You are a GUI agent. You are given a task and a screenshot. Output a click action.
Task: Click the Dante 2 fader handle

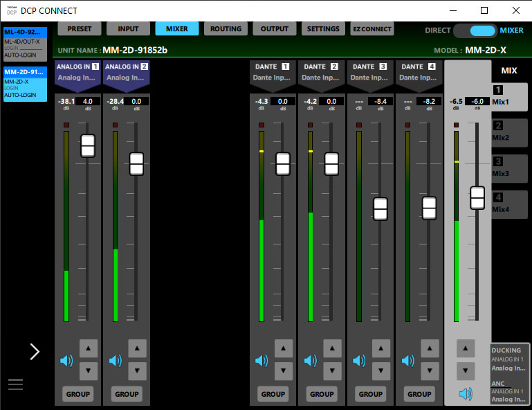(332, 164)
